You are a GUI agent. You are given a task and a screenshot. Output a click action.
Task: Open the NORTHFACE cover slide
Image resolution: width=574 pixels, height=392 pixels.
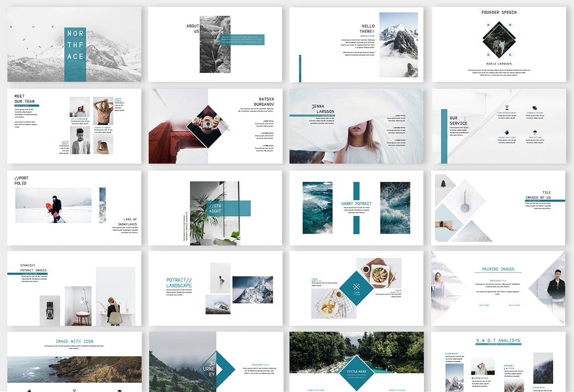pyautogui.click(x=75, y=44)
